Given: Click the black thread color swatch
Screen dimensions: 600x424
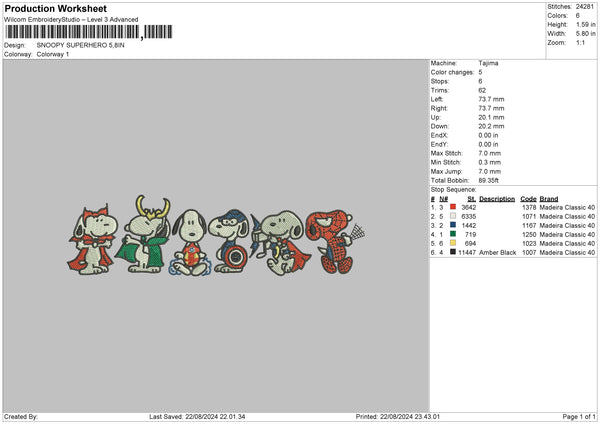Looking at the screenshot, I should tap(453, 252).
